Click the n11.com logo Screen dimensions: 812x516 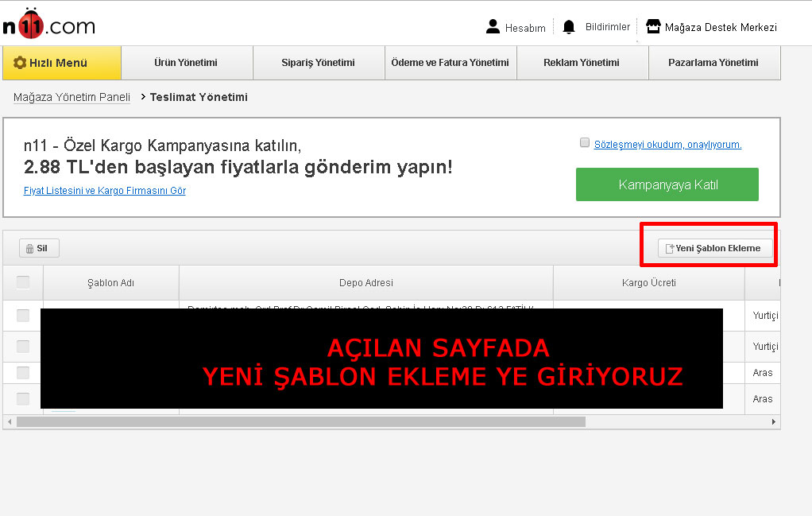click(x=48, y=25)
